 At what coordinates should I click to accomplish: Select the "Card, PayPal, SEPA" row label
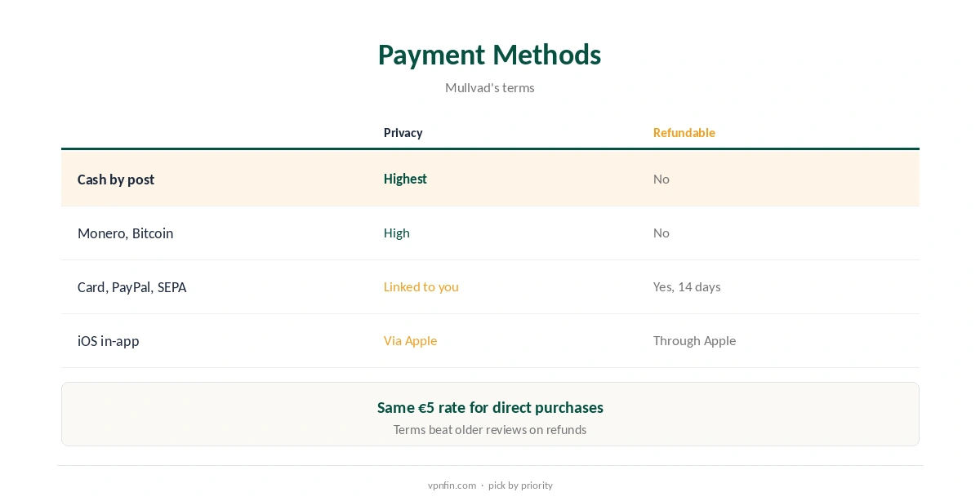[x=131, y=287]
